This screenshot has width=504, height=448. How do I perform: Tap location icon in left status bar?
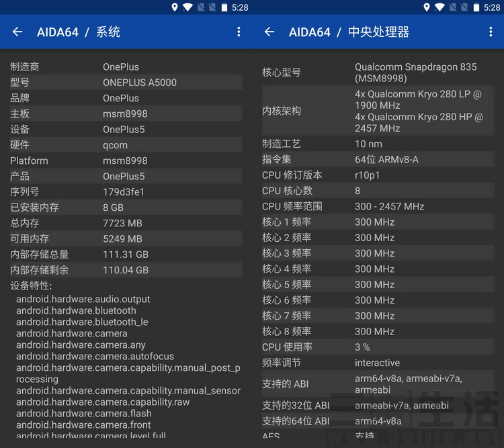click(175, 7)
